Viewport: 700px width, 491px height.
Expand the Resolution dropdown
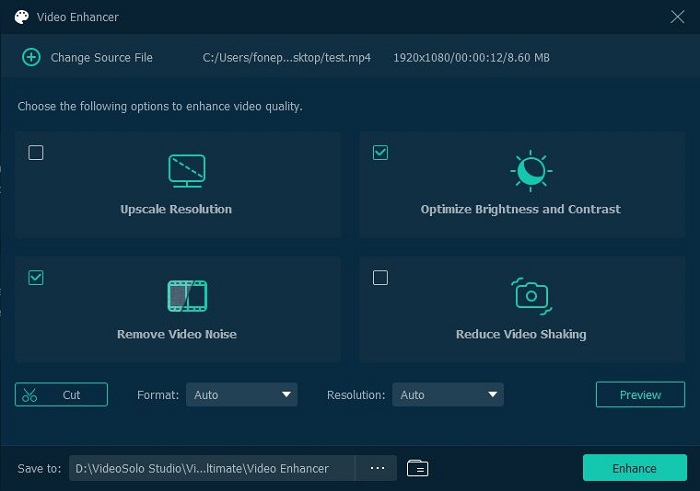point(448,395)
